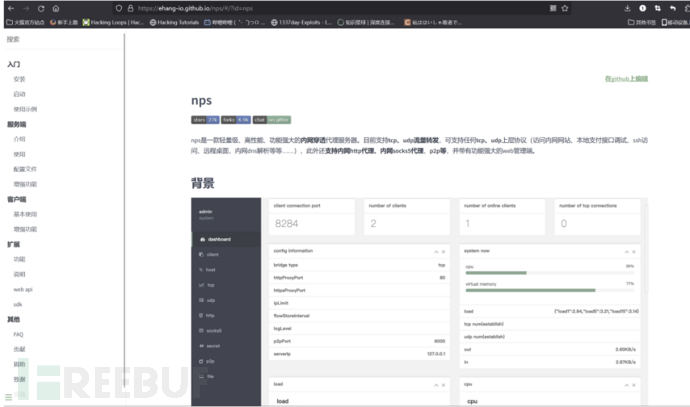690x407 pixels.
Task: Open the Hacking Loops bookmark
Action: pos(114,22)
